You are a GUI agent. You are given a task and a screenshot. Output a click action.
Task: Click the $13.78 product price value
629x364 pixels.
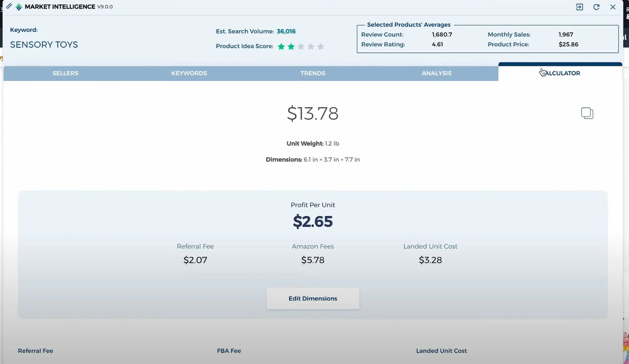tap(312, 114)
